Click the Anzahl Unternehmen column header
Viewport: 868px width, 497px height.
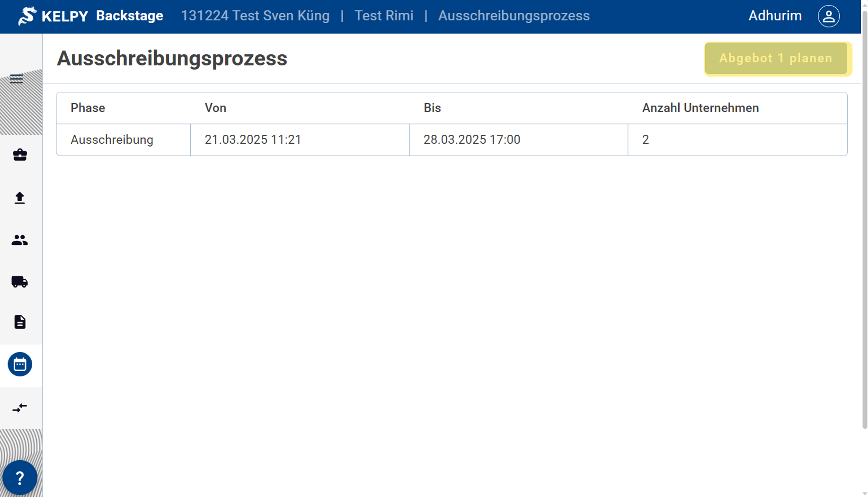click(x=700, y=108)
